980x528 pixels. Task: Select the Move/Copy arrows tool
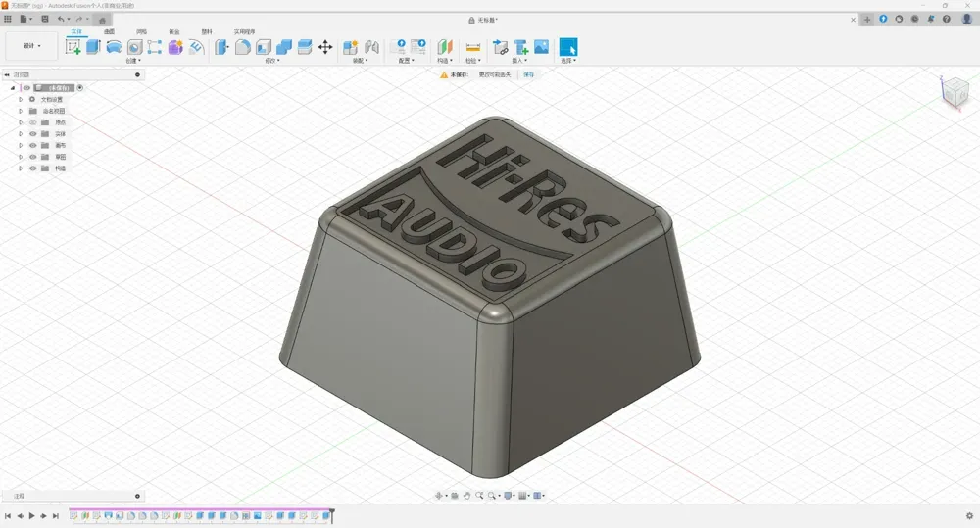(325, 47)
